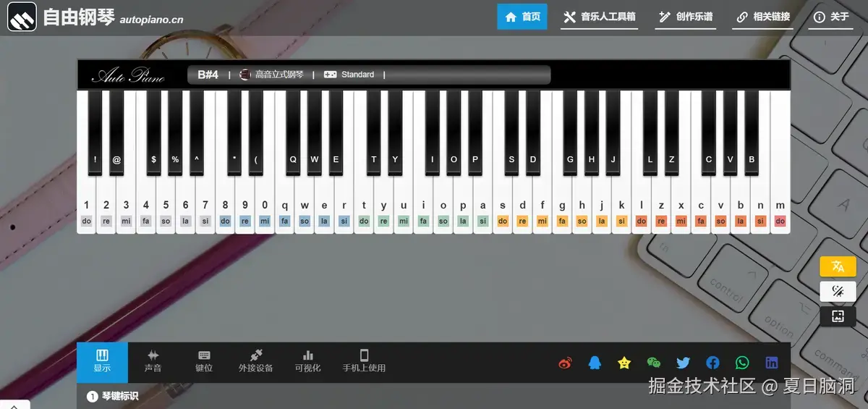Play black key labeled J
Image resolution: width=868 pixels, height=409 pixels.
point(613,132)
